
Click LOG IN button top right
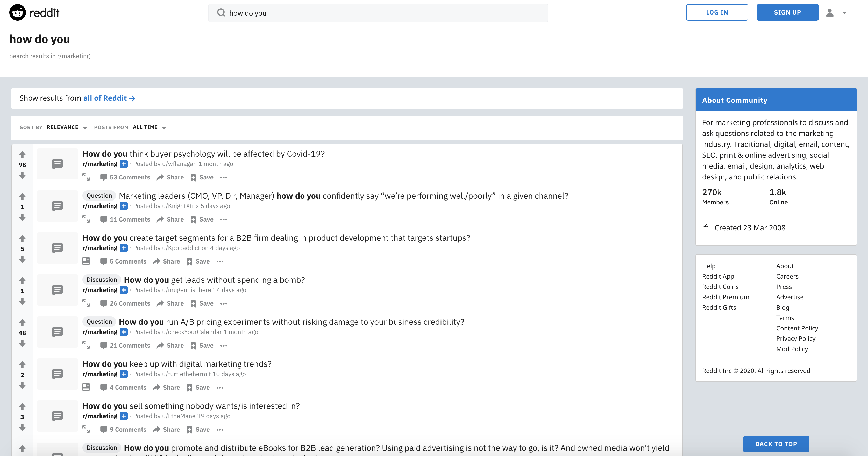click(x=717, y=12)
